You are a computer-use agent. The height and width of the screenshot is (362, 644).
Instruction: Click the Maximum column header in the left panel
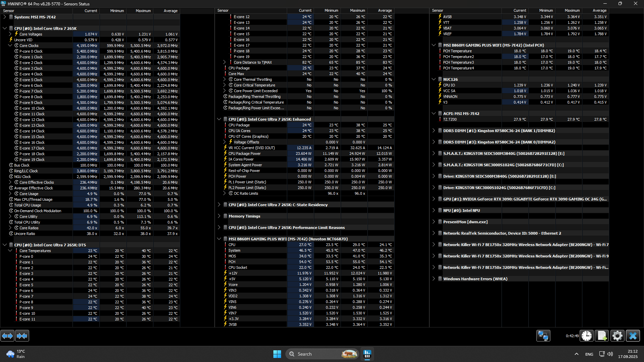(143, 11)
